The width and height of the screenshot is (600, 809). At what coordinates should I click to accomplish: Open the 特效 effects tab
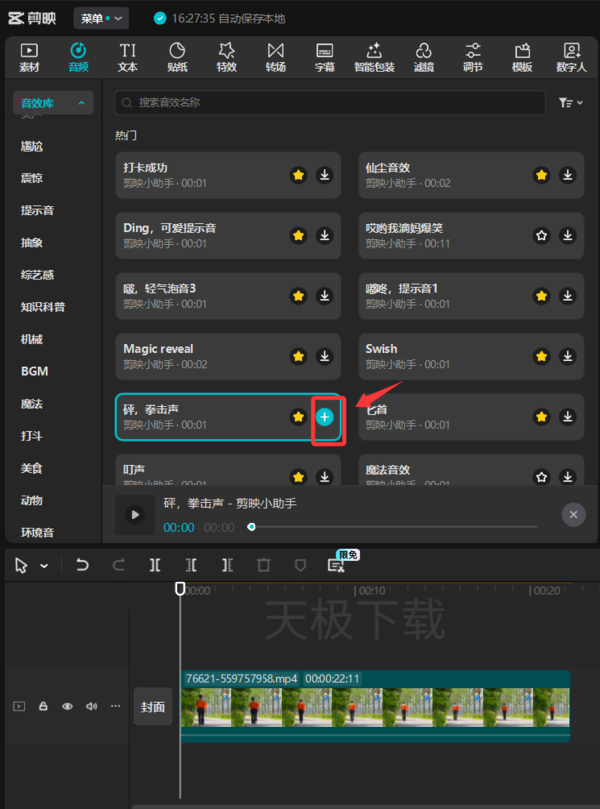pyautogui.click(x=226, y=57)
